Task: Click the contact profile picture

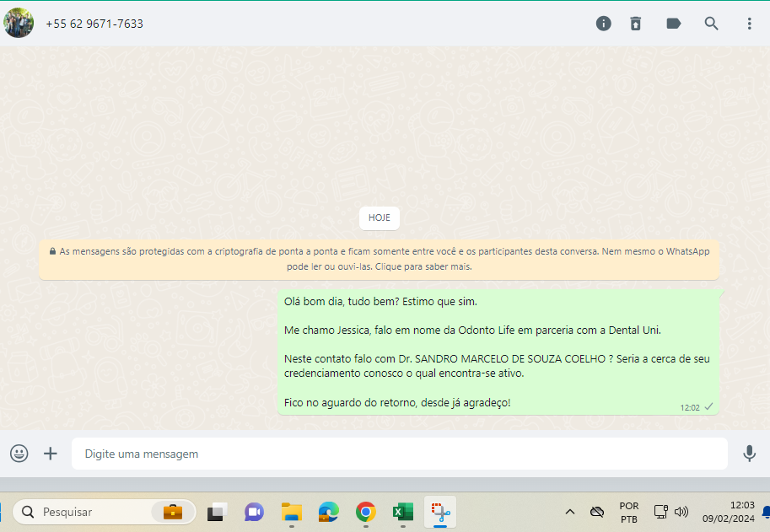Action: [19, 23]
